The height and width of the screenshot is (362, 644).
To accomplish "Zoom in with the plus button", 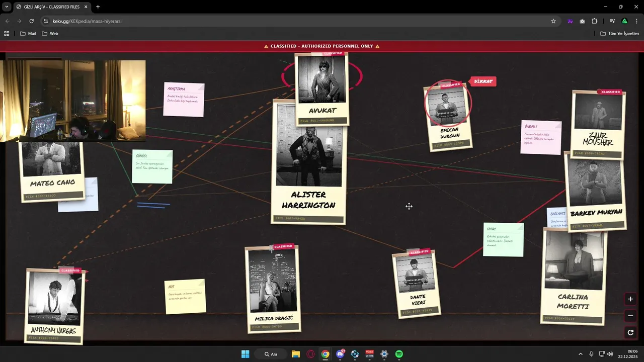I will 630,299.
